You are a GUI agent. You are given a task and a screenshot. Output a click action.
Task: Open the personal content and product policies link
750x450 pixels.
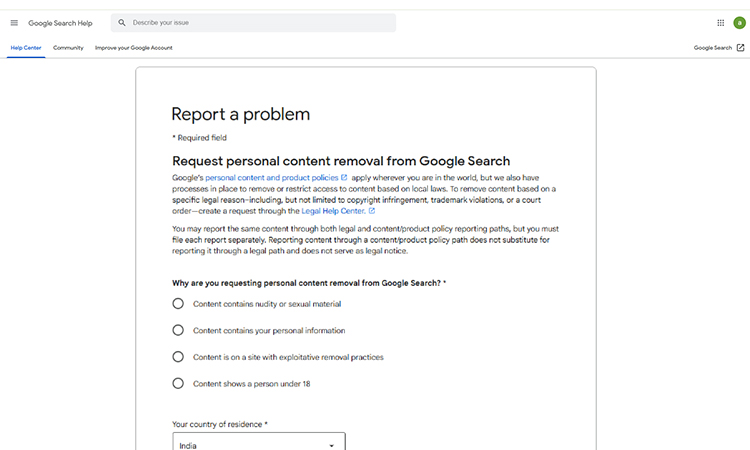271,177
